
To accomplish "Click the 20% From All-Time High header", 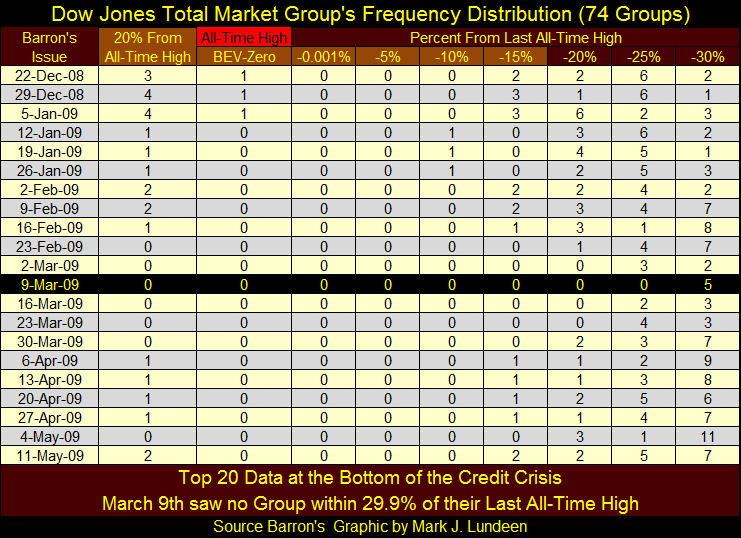I will (147, 47).
